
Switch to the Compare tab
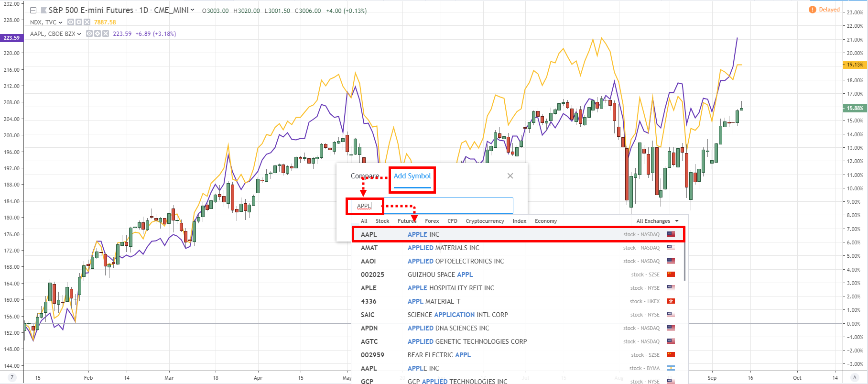click(365, 176)
